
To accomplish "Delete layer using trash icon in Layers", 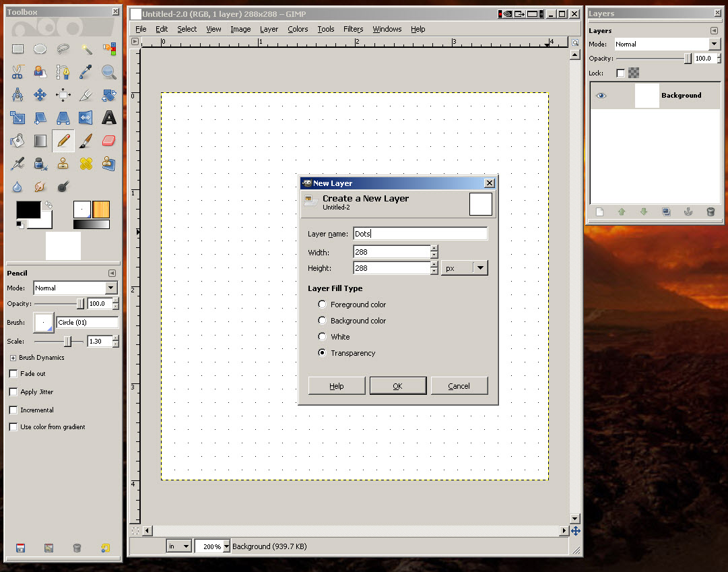I will pyautogui.click(x=710, y=212).
